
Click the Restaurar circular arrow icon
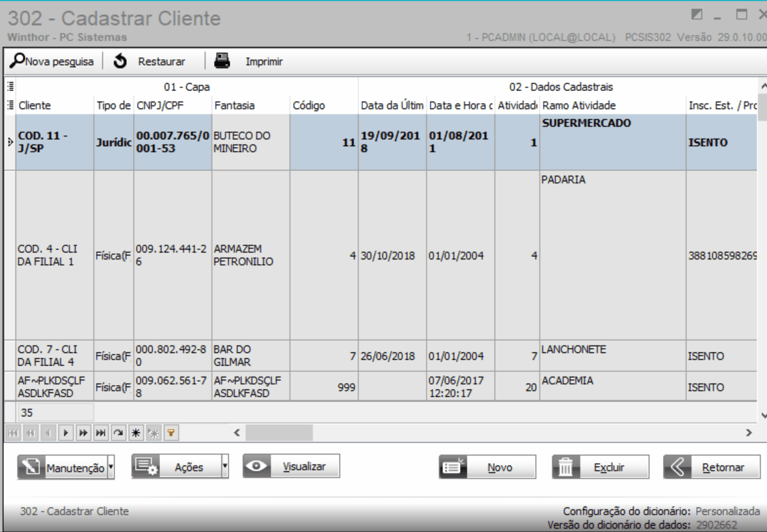[x=120, y=61]
